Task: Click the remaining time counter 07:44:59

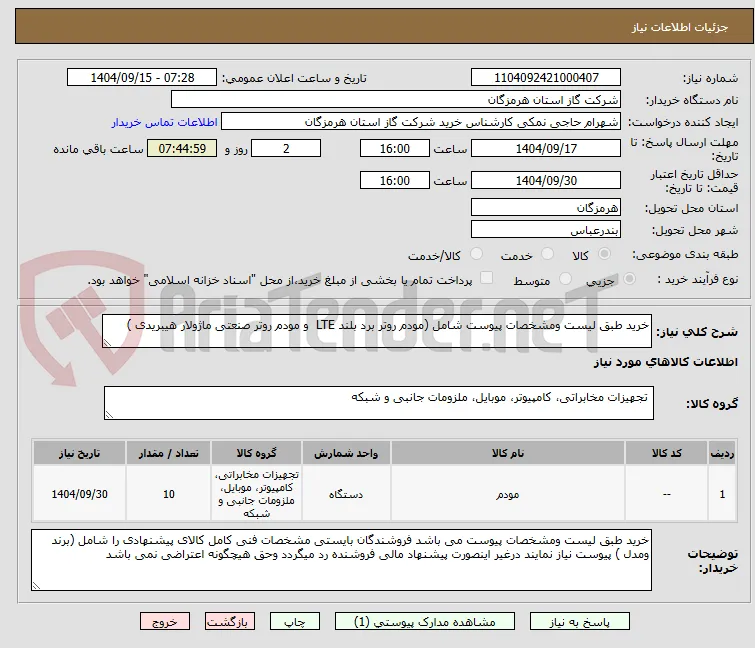Action: pyautogui.click(x=182, y=148)
